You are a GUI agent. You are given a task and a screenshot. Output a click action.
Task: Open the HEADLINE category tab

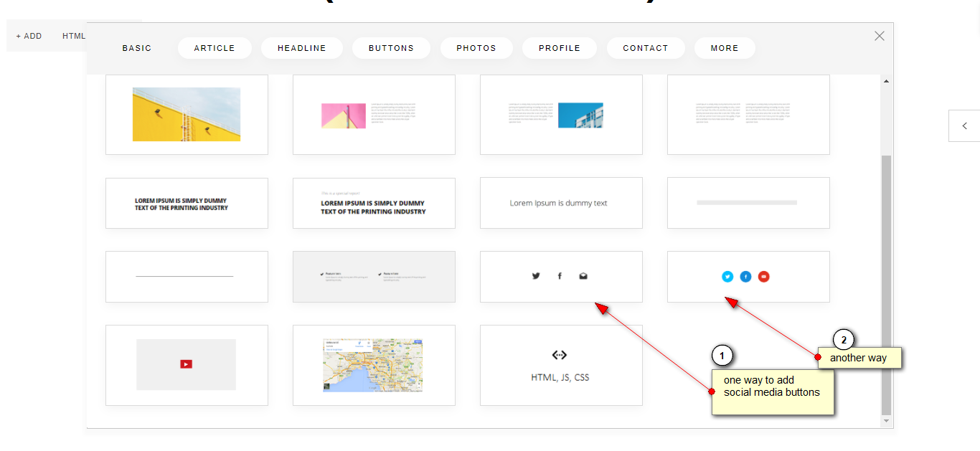tap(301, 48)
